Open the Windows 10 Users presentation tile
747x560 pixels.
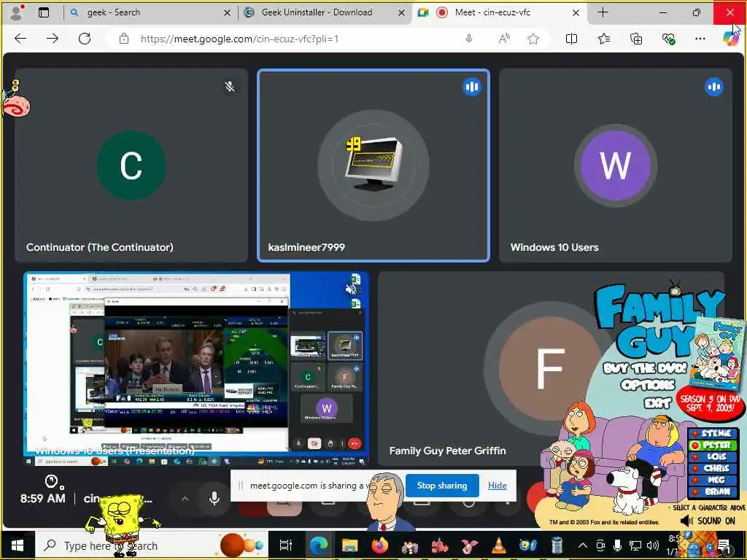tap(196, 368)
